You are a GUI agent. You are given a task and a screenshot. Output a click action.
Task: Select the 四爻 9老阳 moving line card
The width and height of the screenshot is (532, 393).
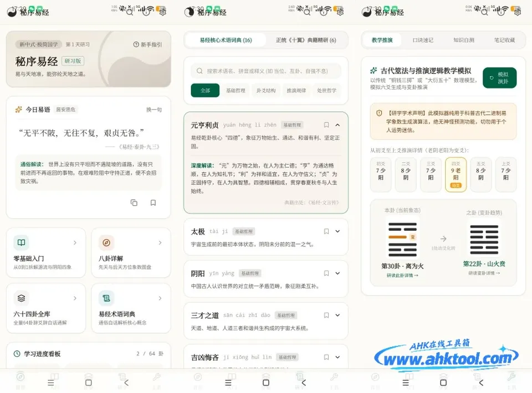[456, 174]
